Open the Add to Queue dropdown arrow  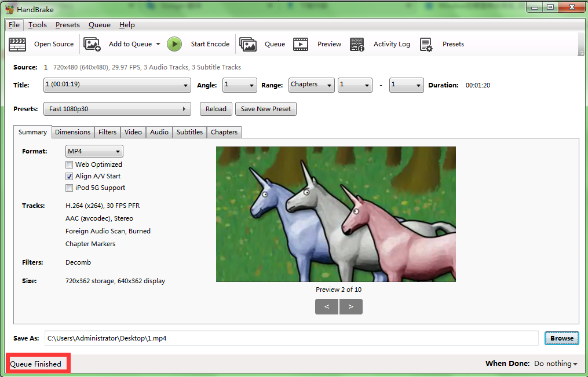158,44
